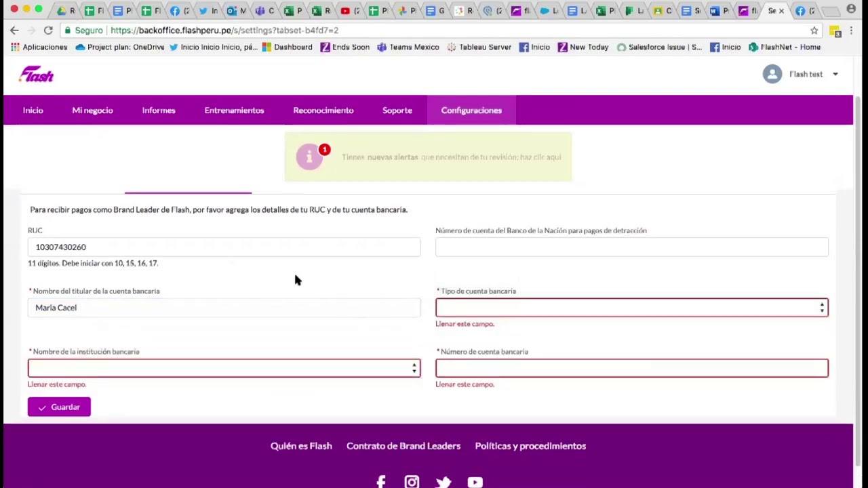Image resolution: width=868 pixels, height=488 pixels.
Task: Click the Nombre del titular field
Action: pos(224,308)
